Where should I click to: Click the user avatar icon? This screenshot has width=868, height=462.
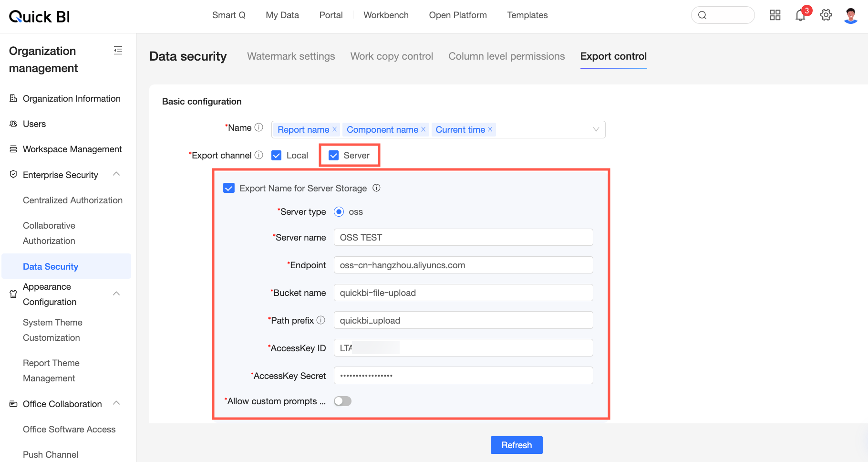point(851,15)
